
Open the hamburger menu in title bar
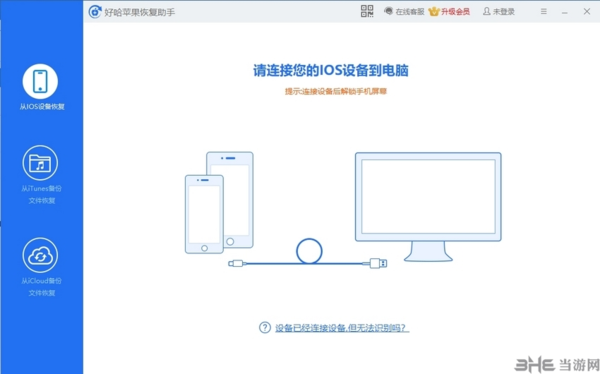click(544, 11)
